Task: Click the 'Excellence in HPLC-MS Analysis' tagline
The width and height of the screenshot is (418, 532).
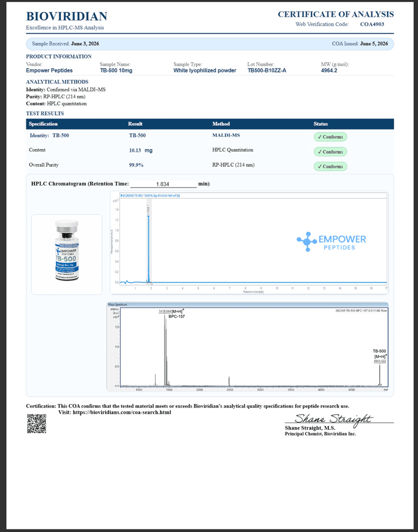Action: point(65,28)
